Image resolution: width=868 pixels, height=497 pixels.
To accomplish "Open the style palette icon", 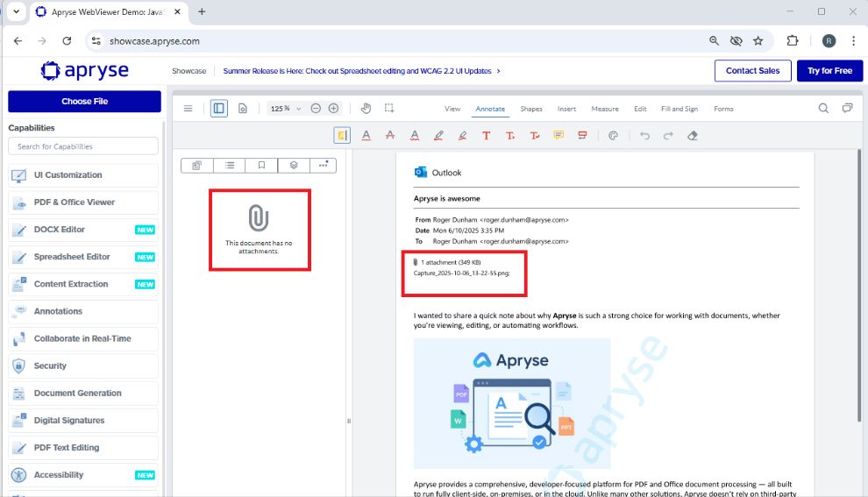I will 613,136.
